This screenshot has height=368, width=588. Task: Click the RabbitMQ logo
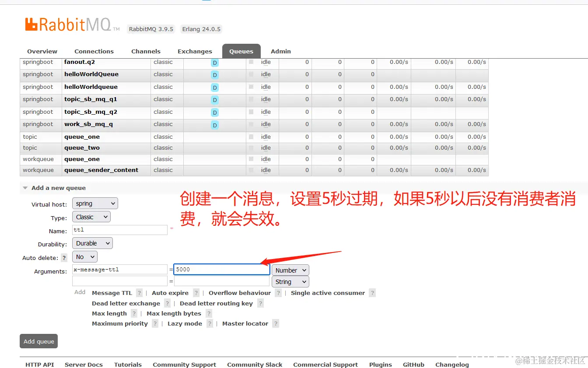click(72, 25)
